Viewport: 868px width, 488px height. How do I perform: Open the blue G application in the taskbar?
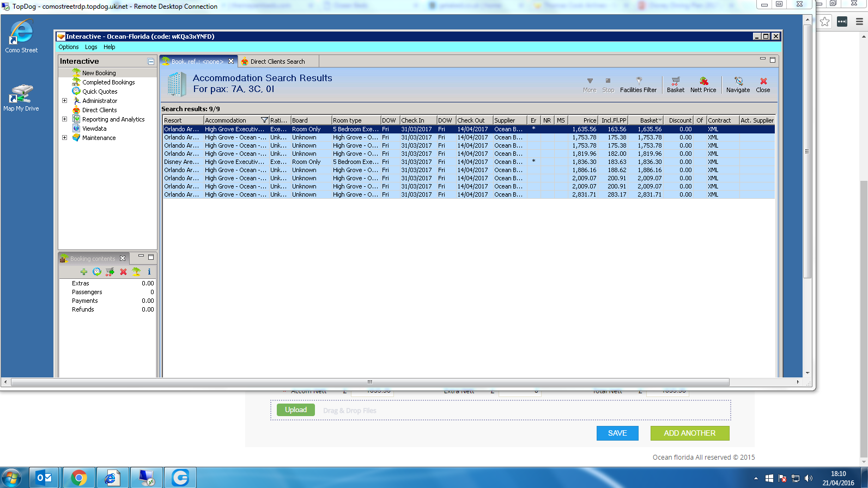pyautogui.click(x=180, y=478)
